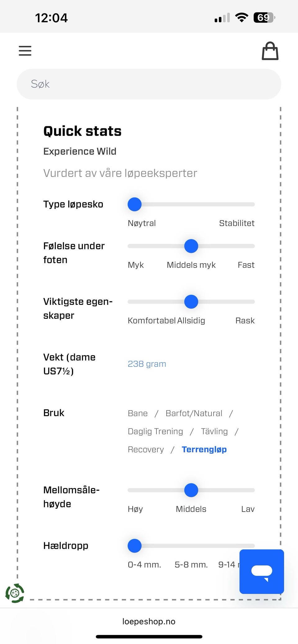298x644 pixels.
Task: Tap the Stabilitet label
Action: coord(237,223)
